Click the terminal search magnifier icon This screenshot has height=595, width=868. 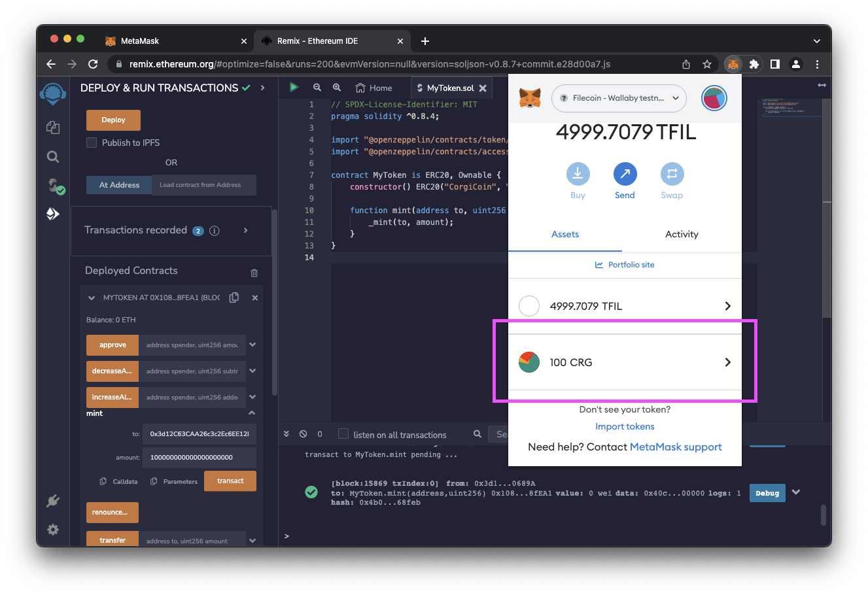tap(477, 433)
